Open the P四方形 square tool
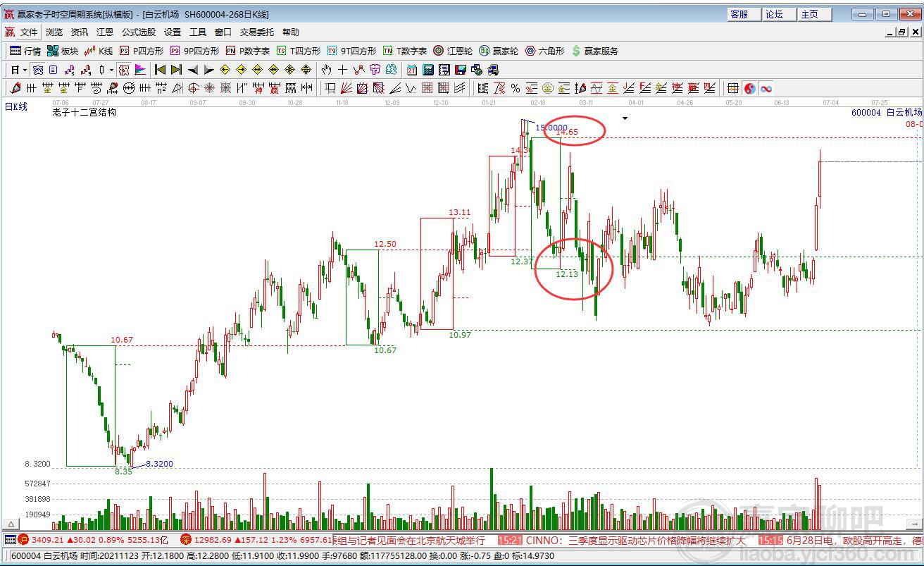The width and height of the screenshot is (924, 566). 141,51
